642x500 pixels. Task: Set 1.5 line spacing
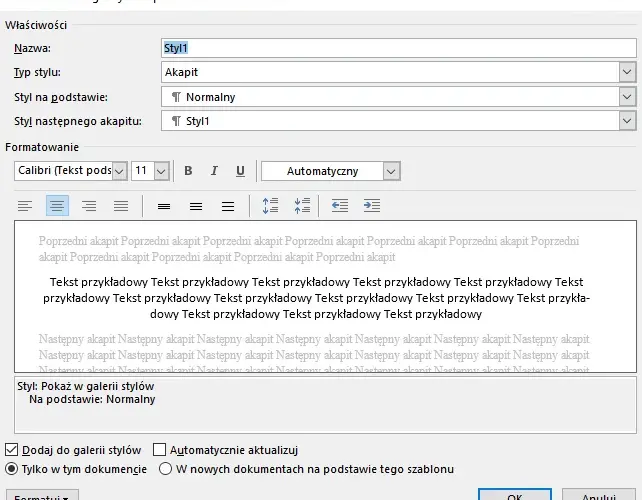pos(196,206)
